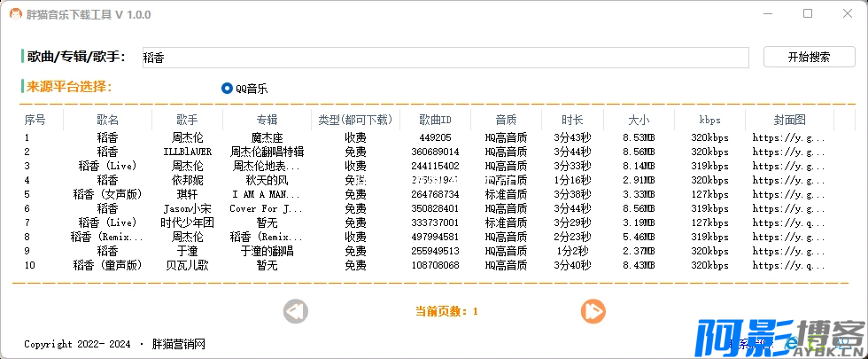
Task: Click the 类型(都可下载) column header
Action: point(355,120)
